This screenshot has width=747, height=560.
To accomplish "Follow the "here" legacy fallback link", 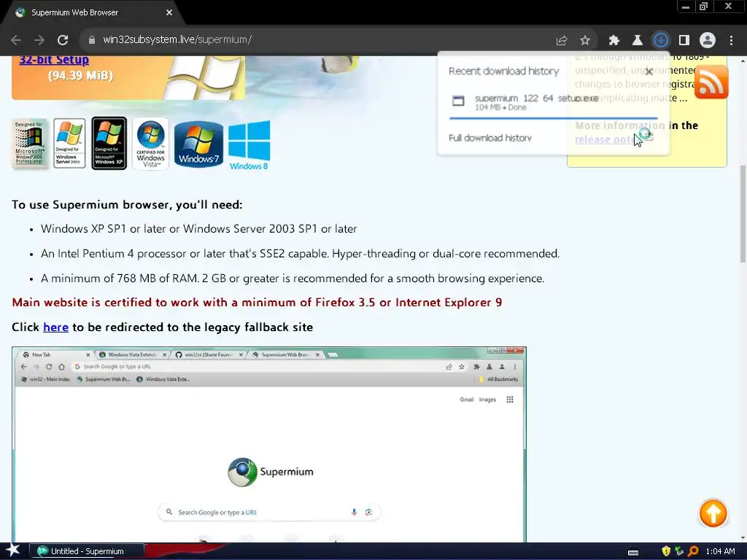I will point(55,327).
